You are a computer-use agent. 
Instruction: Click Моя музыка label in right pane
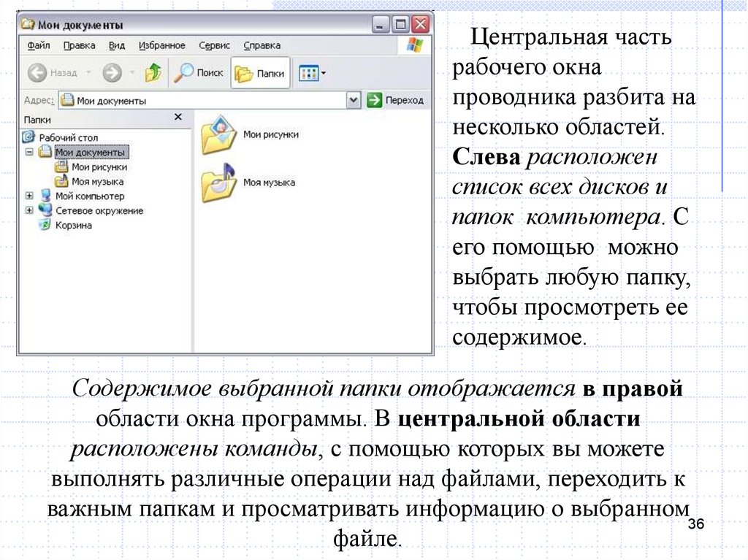tap(269, 183)
